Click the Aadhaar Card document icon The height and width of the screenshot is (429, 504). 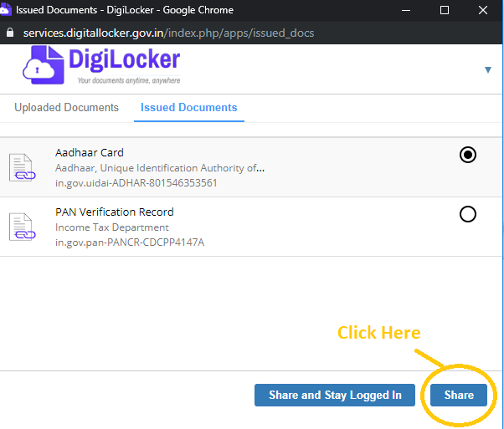22,167
